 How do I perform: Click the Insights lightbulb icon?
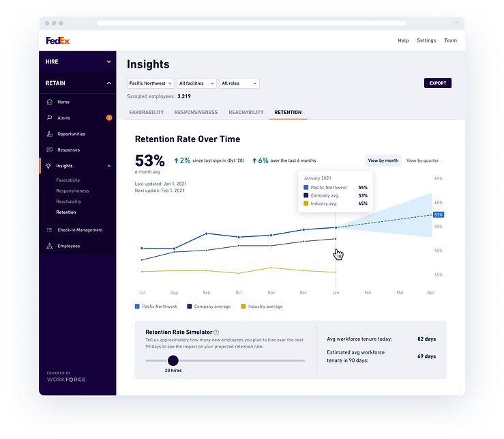[48, 166]
